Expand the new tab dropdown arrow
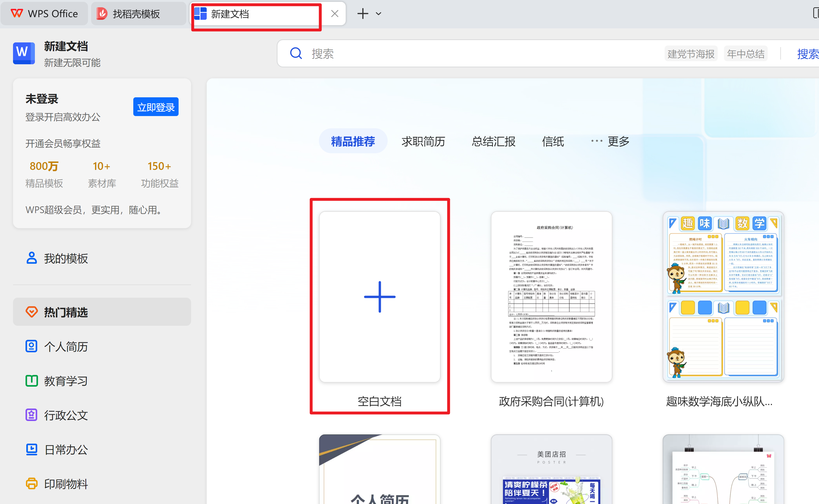Image resolution: width=819 pixels, height=504 pixels. 379,14
